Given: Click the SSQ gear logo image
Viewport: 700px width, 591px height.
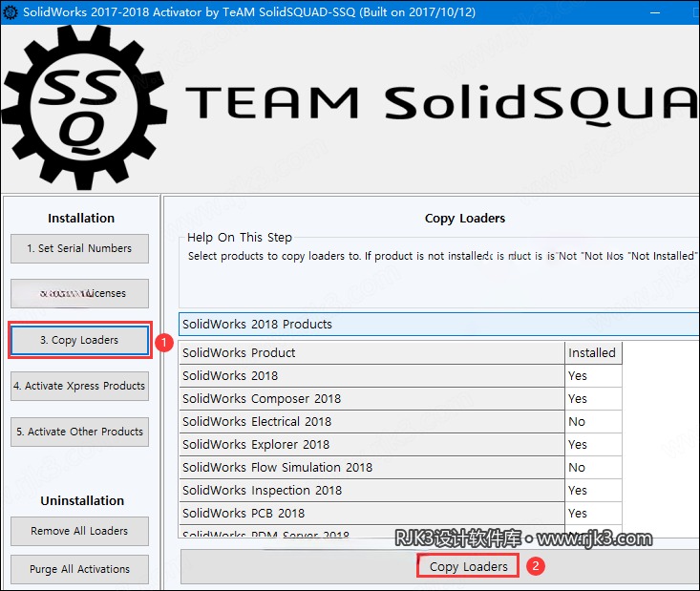Looking at the screenshot, I should [x=85, y=108].
